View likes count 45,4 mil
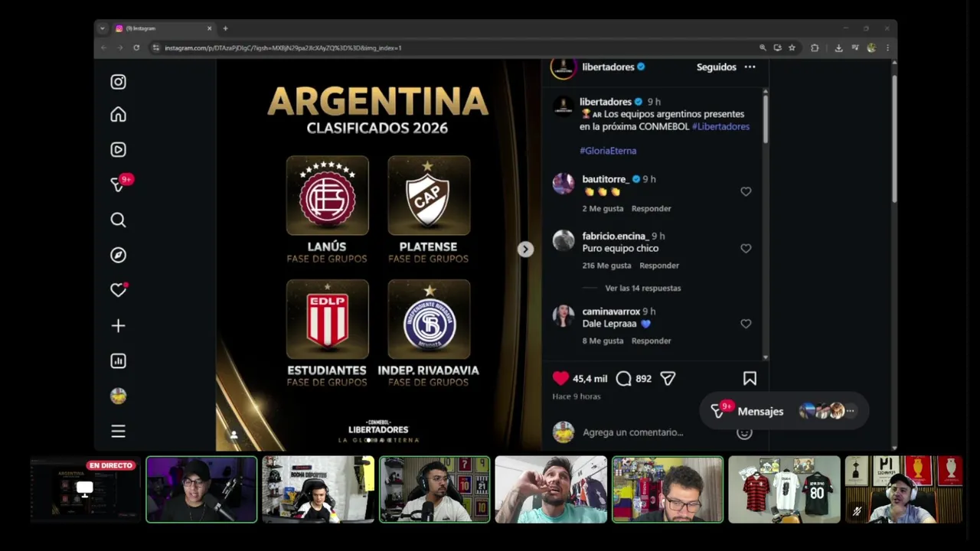 (590, 379)
